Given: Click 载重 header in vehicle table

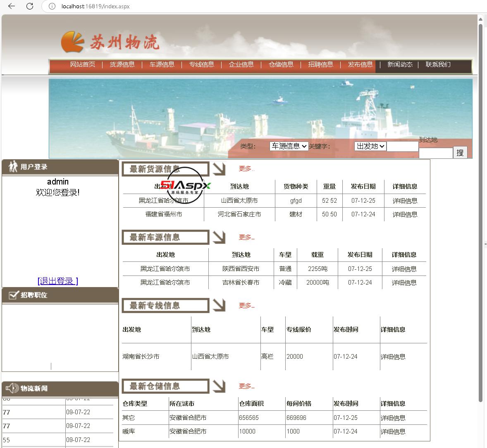Looking at the screenshot, I should [x=318, y=255].
